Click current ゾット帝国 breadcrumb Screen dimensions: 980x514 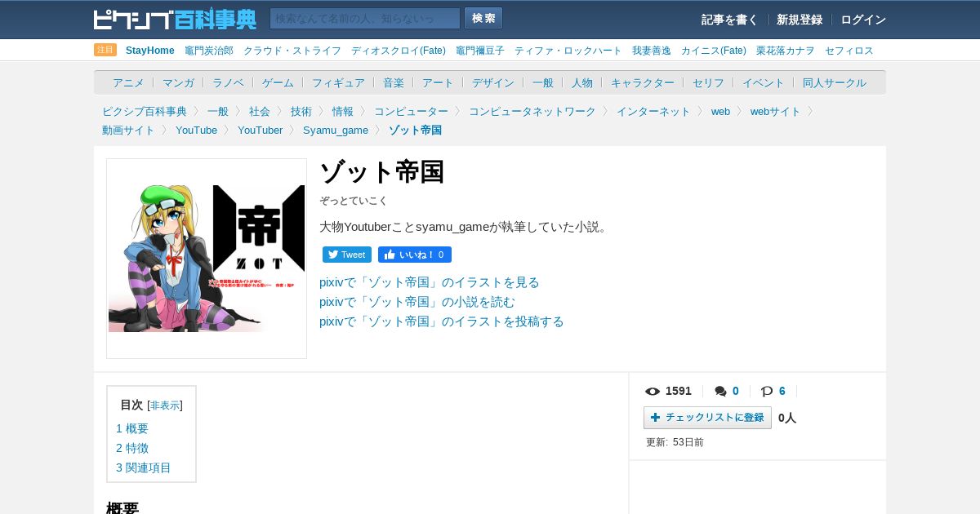pyautogui.click(x=415, y=130)
